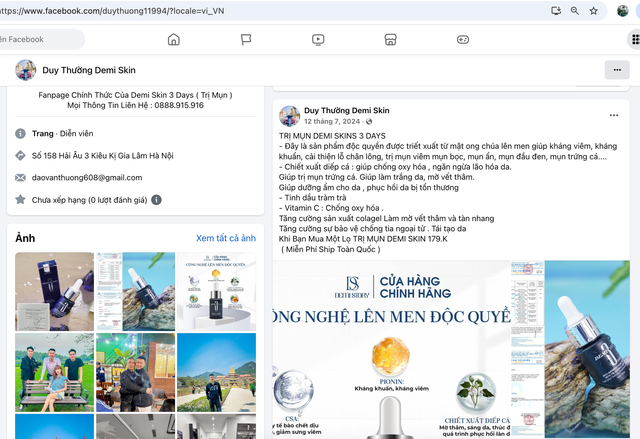
Task: Open the post's large product infographic image
Action: [391, 350]
